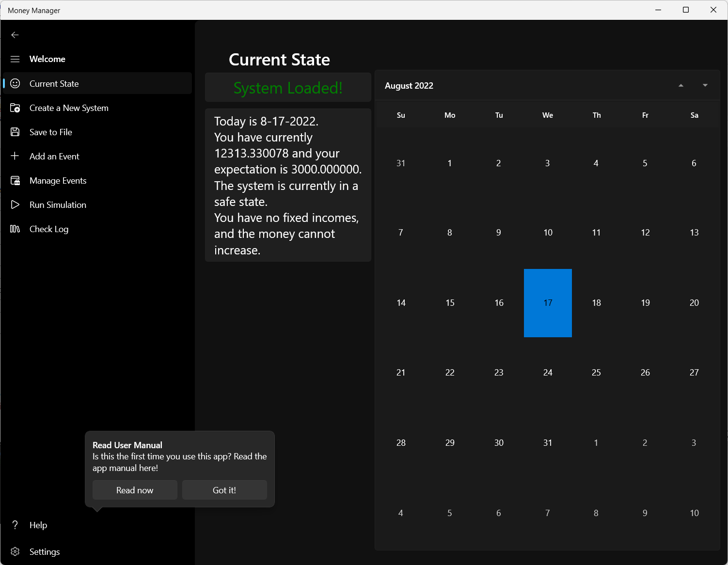Select August 25 on the calendar

coord(596,373)
